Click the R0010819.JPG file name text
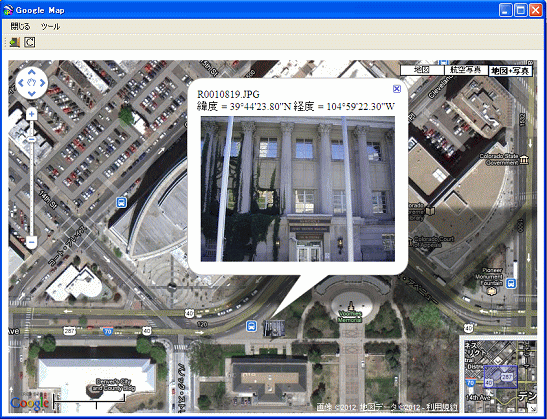This screenshot has width=547, height=419. point(228,94)
